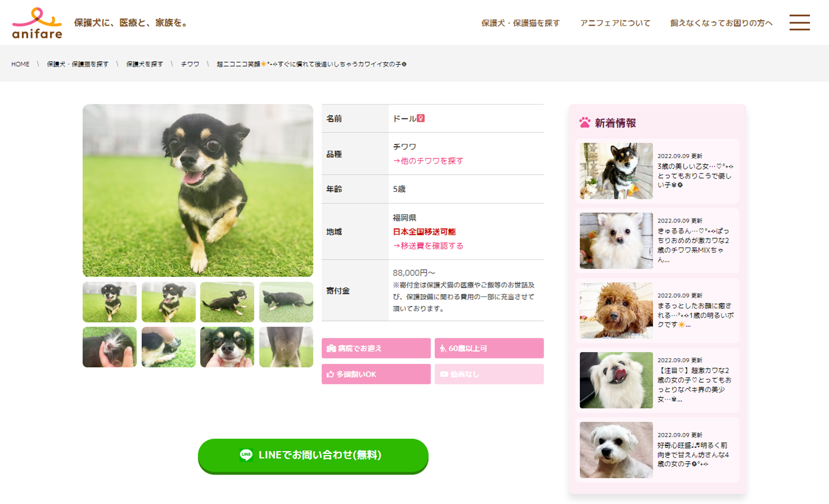Click the anifare logo

(x=37, y=23)
